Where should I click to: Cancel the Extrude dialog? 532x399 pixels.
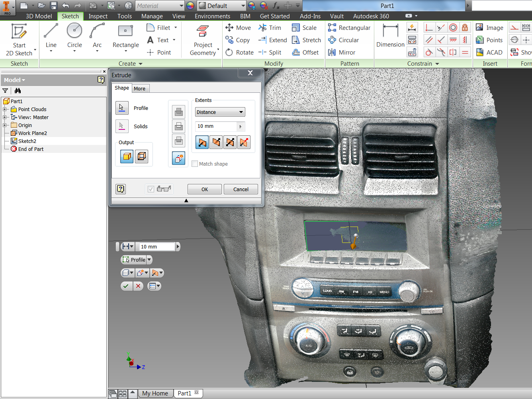(241, 189)
